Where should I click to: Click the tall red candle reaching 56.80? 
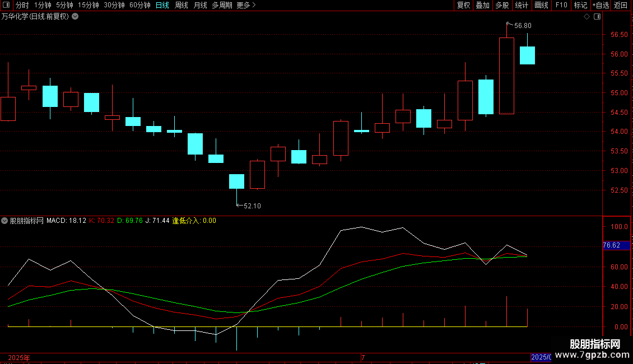click(x=506, y=76)
